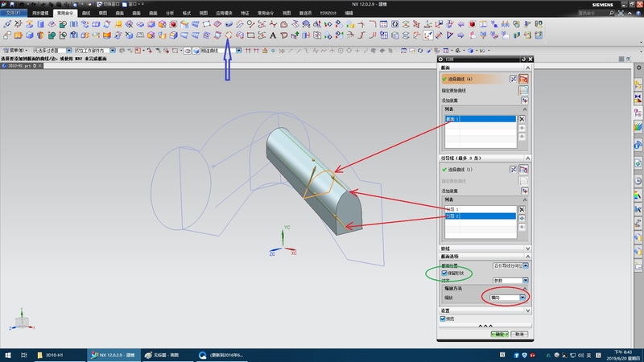Toggle the 保留形状 checkbox

[x=444, y=273]
